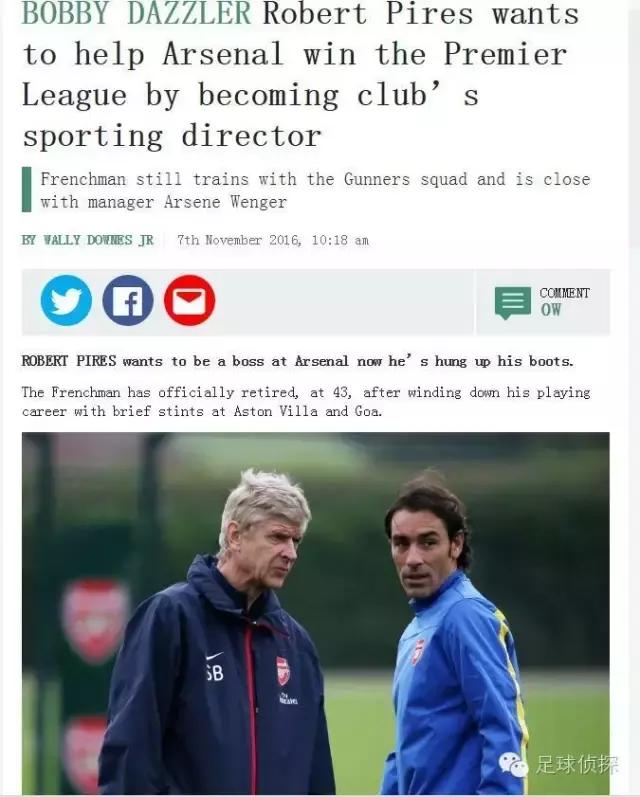Select the BOBBY DAZZLER kicker text

coord(136,14)
